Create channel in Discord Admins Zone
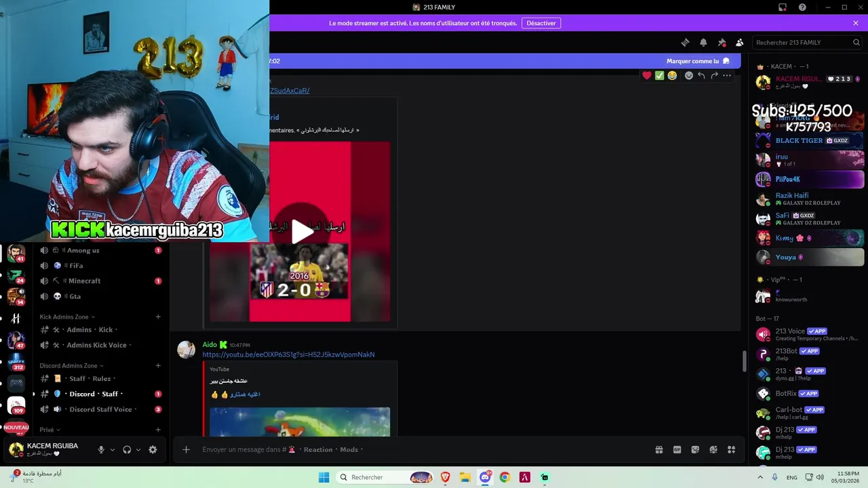868x488 pixels. [158, 366]
